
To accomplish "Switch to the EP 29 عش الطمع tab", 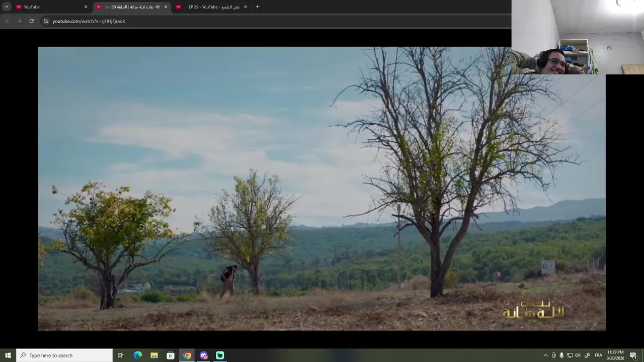I will pyautogui.click(x=211, y=7).
